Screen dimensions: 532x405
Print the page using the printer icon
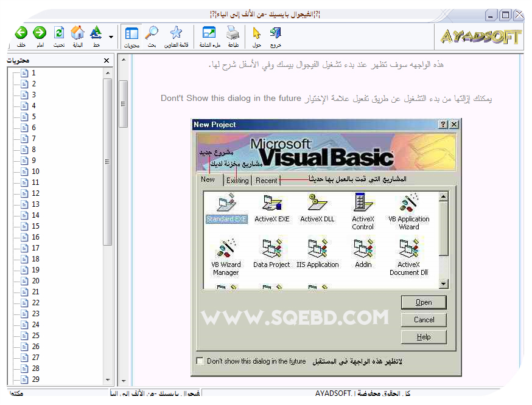pos(233,33)
